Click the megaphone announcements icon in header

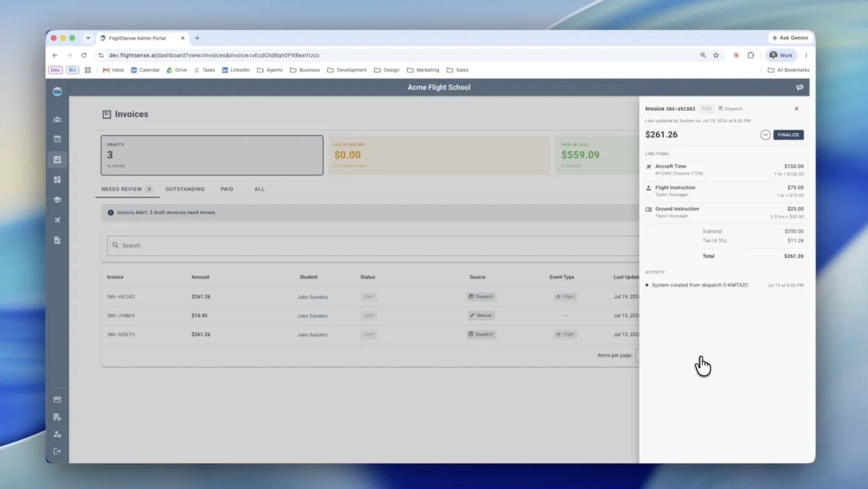point(800,87)
